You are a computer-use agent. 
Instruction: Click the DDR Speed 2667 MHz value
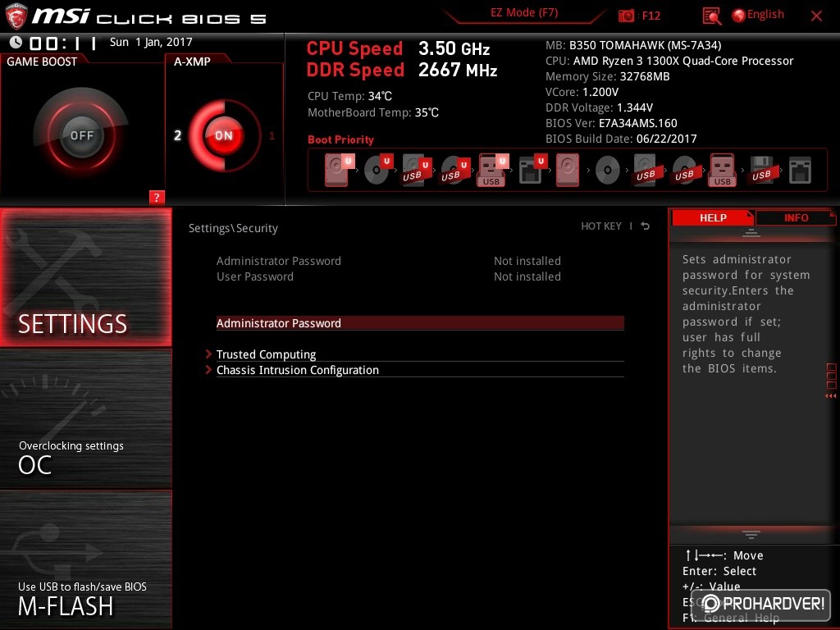(x=458, y=70)
